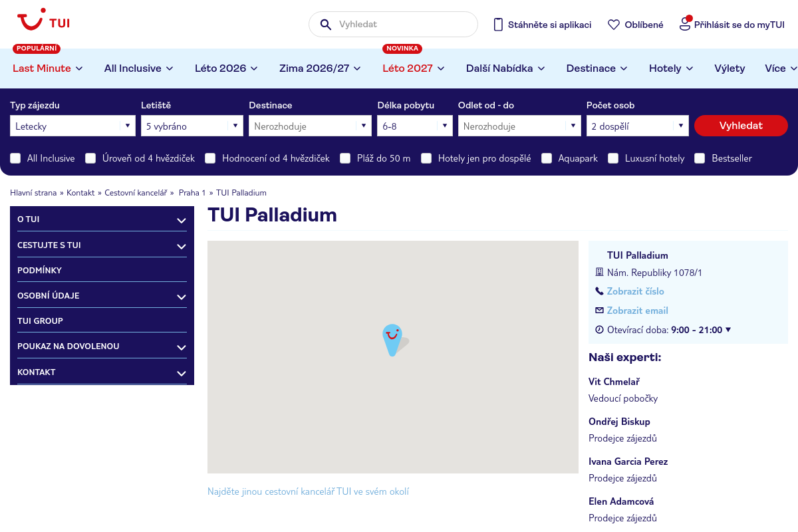
Task: Open the Hotely menu
Action: (x=671, y=68)
